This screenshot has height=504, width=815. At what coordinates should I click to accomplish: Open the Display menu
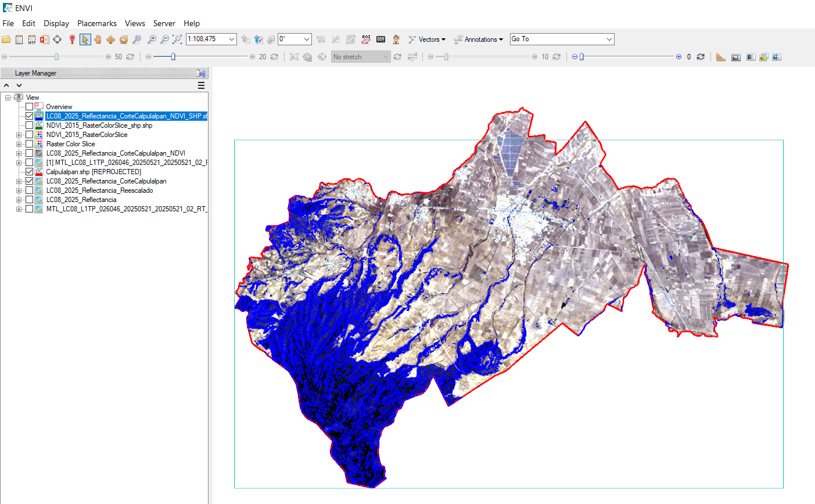(x=56, y=23)
